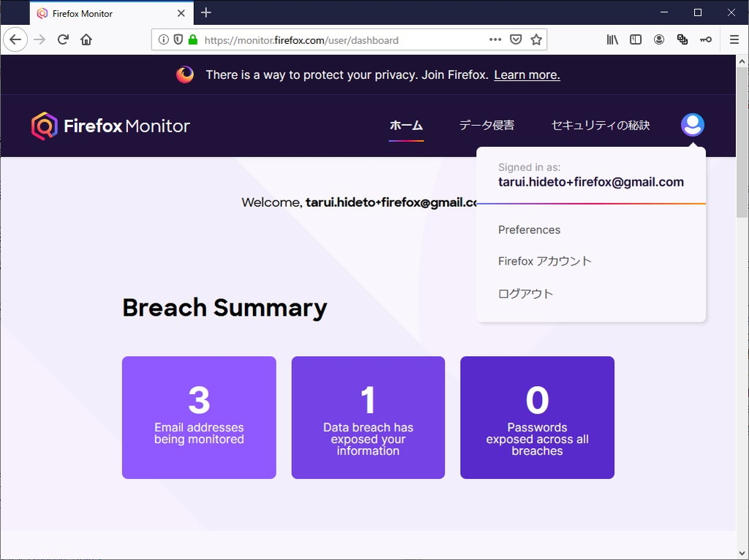The height and width of the screenshot is (560, 749).
Task: Switch to the Firefox Monitor browser tab
Action: [x=102, y=12]
